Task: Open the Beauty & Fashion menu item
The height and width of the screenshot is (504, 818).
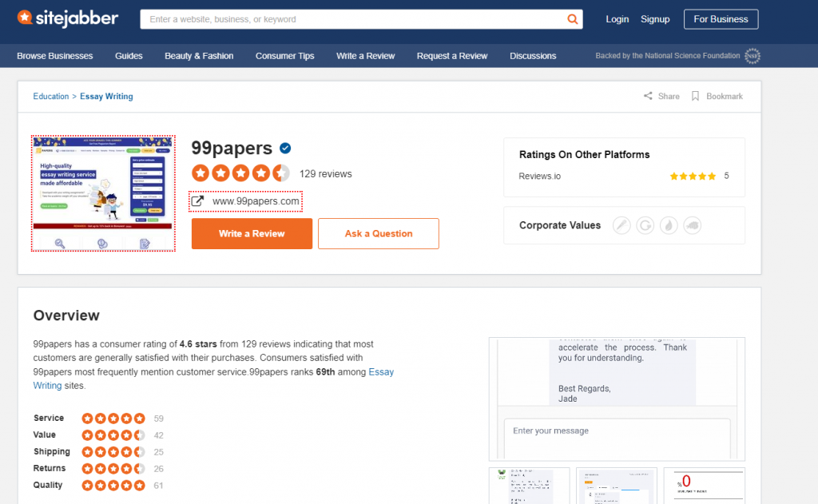Action: [199, 56]
